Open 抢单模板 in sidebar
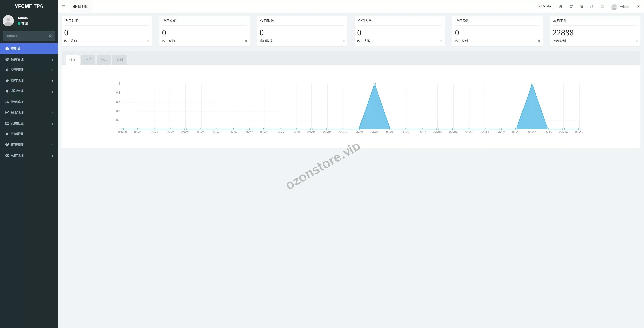Image resolution: width=644 pixels, height=328 pixels. [x=17, y=102]
